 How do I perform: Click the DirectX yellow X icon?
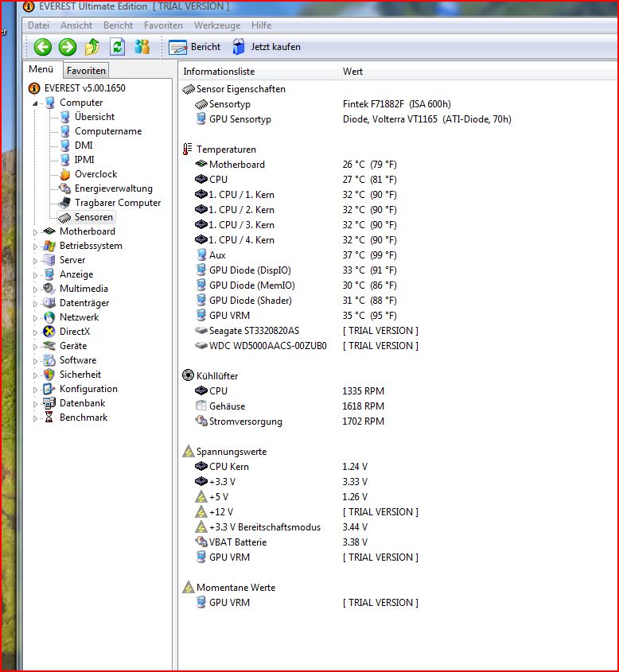pyautogui.click(x=49, y=332)
